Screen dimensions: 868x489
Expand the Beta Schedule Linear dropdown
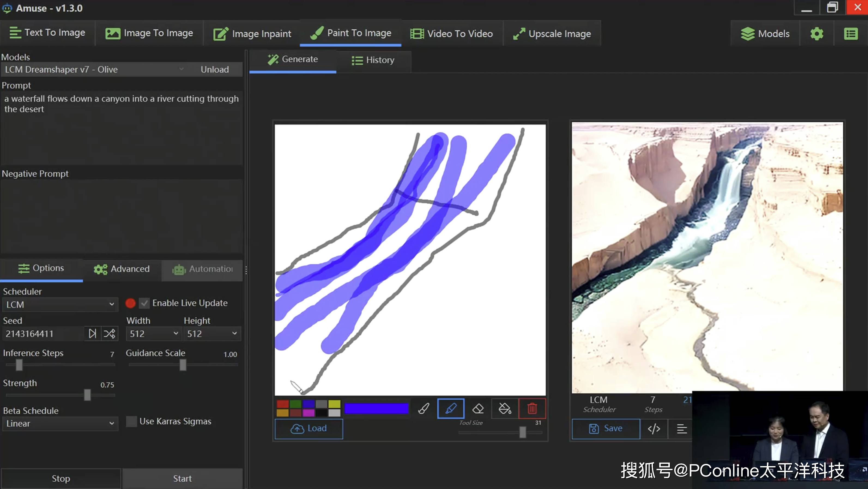(60, 424)
